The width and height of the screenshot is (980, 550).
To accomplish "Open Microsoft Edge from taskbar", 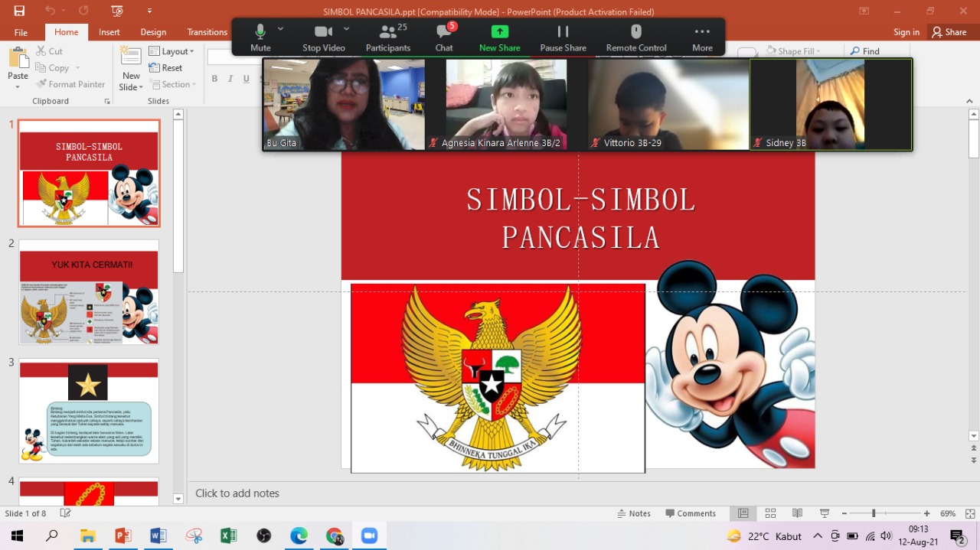I will pyautogui.click(x=299, y=535).
